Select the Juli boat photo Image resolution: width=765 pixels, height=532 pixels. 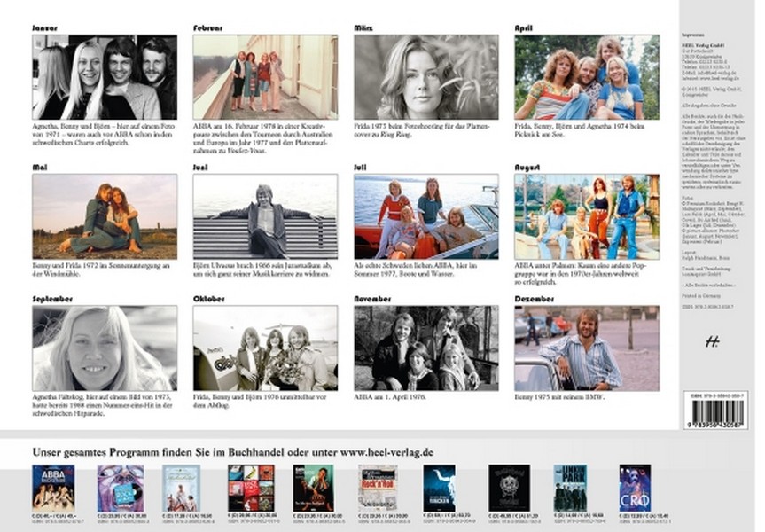(425, 215)
